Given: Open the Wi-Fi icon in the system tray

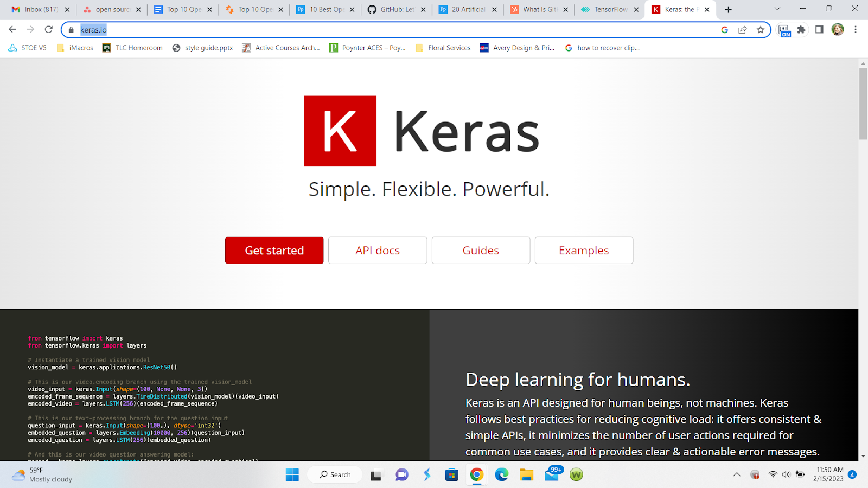Looking at the screenshot, I should click(x=773, y=474).
